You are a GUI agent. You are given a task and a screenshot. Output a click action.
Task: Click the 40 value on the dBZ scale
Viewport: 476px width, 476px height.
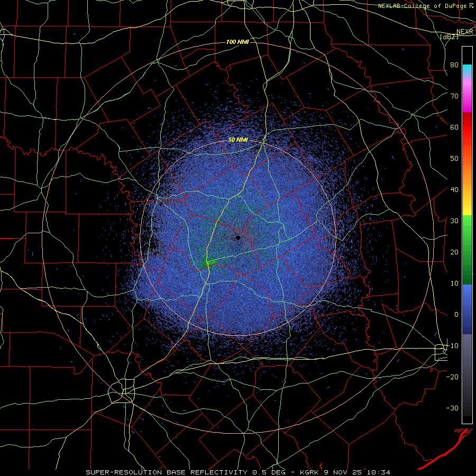coord(454,189)
